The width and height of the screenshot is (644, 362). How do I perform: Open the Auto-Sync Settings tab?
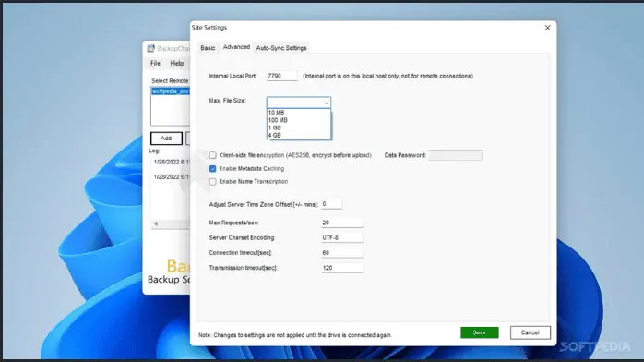[281, 48]
